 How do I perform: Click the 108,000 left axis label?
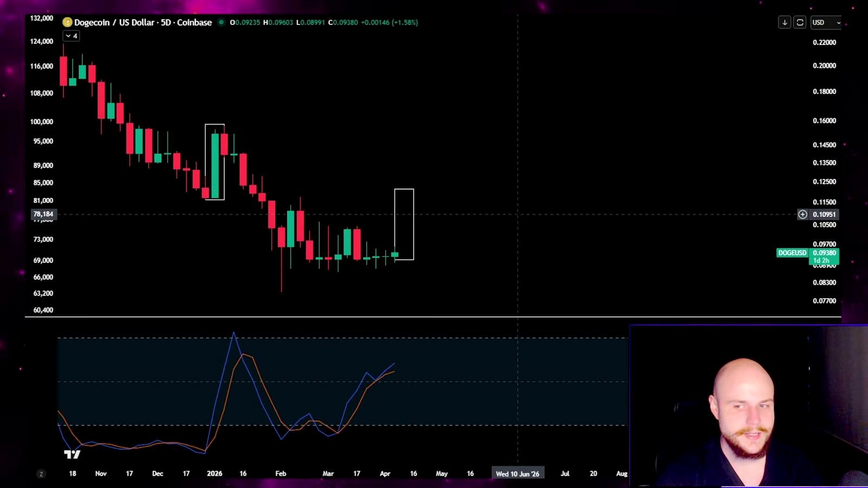click(42, 93)
